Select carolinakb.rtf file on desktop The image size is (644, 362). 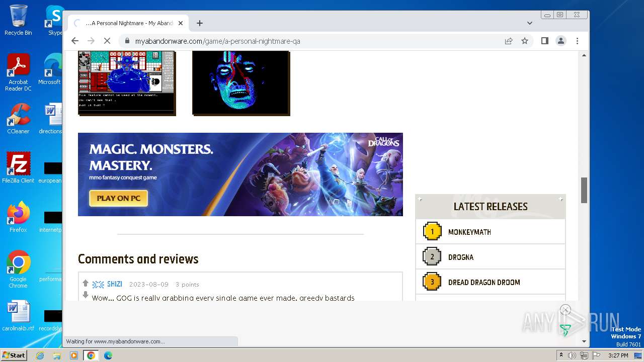(x=18, y=316)
